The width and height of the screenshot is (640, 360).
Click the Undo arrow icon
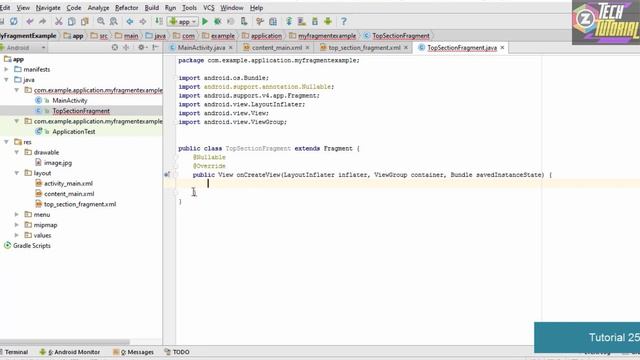pos(30,21)
